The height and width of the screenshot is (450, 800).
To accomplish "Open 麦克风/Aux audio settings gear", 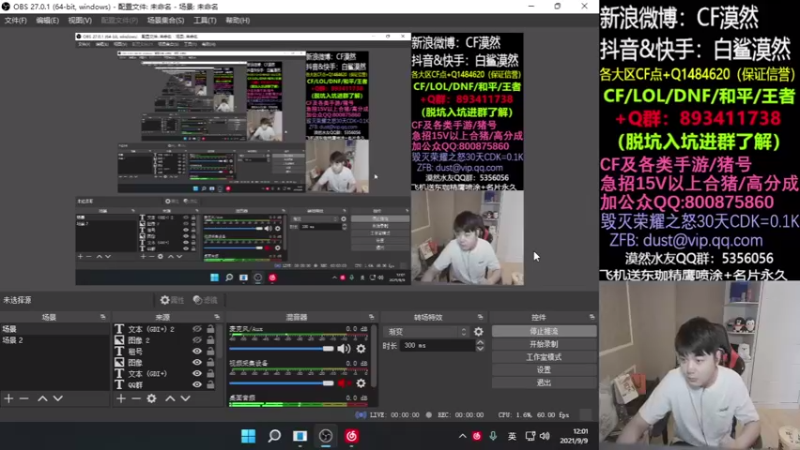I will 361,348.
